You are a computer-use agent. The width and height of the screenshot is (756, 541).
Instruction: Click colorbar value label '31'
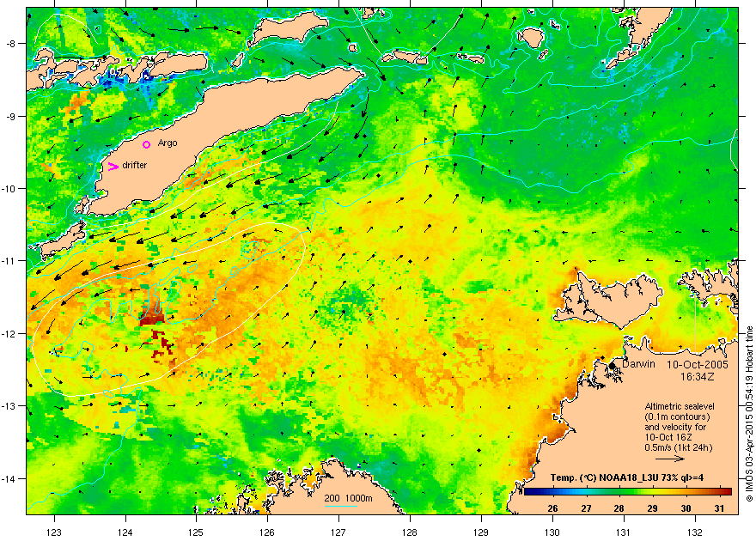coord(719,508)
